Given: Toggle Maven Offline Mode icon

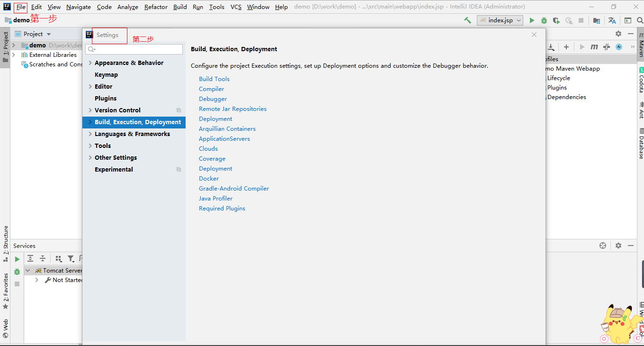Looking at the screenshot, I should point(606,47).
